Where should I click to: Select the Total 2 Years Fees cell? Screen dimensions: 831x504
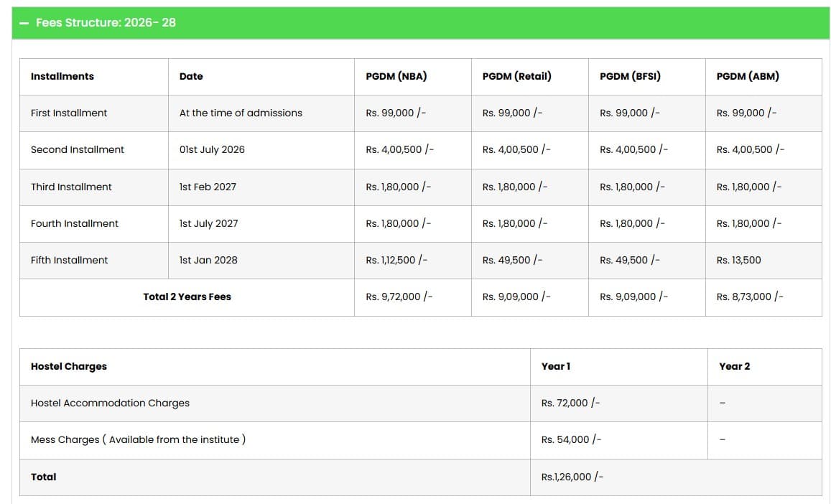187,297
